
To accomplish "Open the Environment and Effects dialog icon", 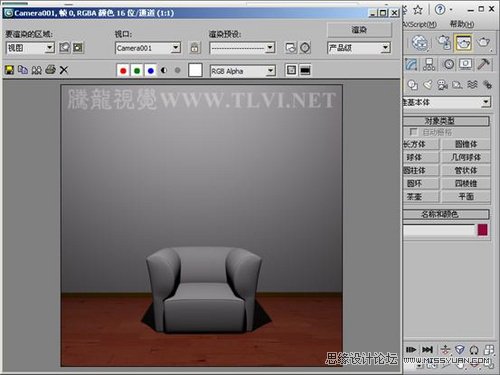I will 305,48.
